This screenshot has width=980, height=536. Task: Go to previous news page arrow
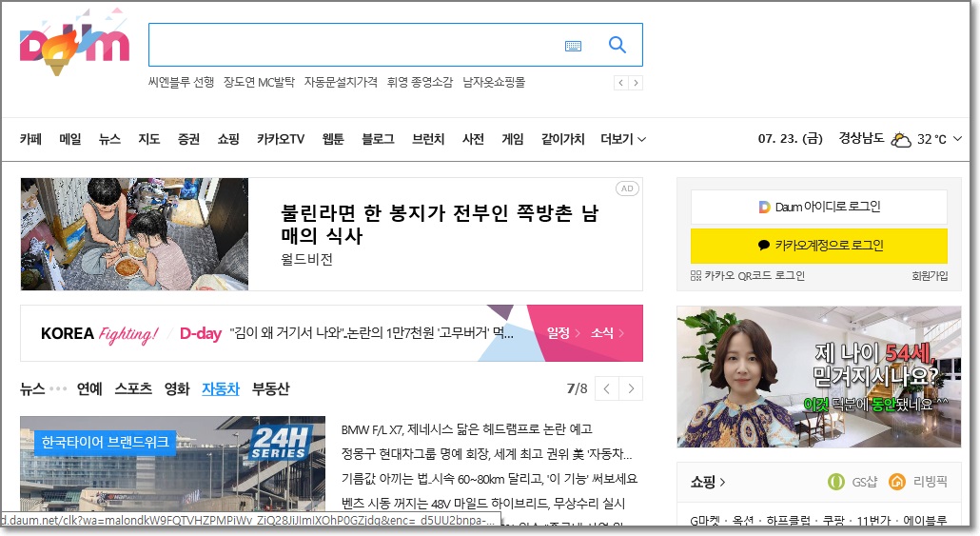[607, 388]
